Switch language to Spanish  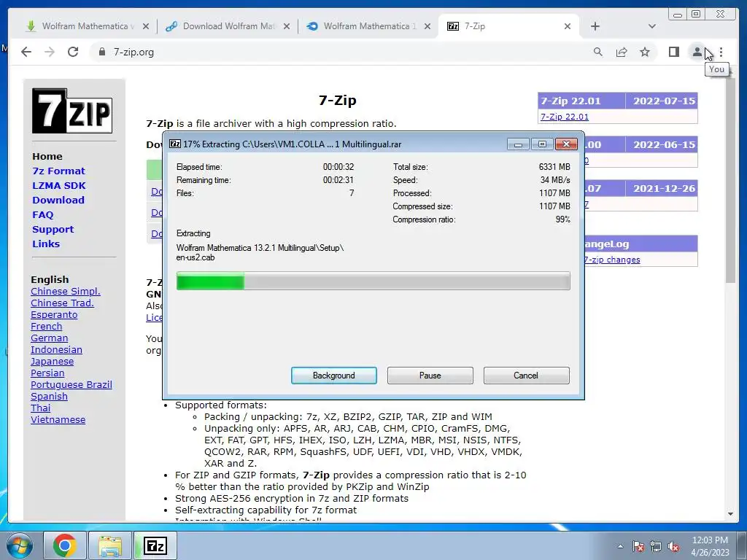click(x=49, y=396)
